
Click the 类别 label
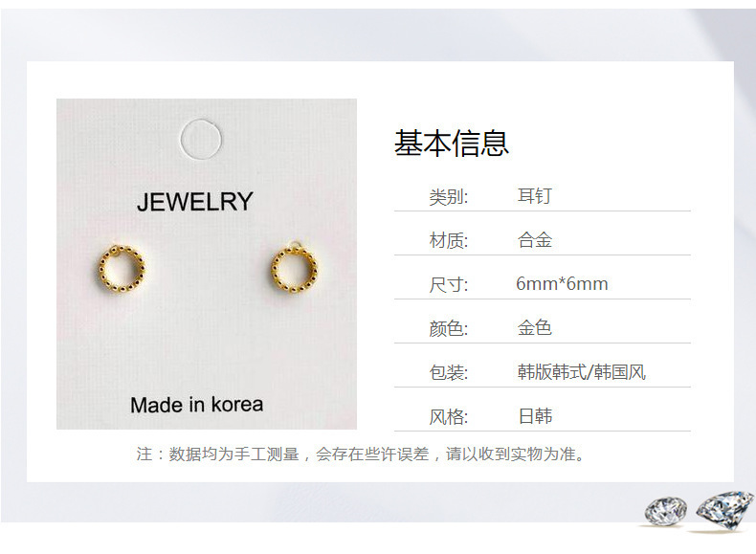pos(449,196)
